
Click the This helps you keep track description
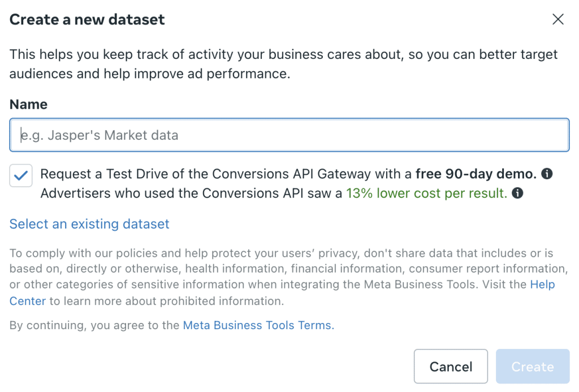coord(284,64)
